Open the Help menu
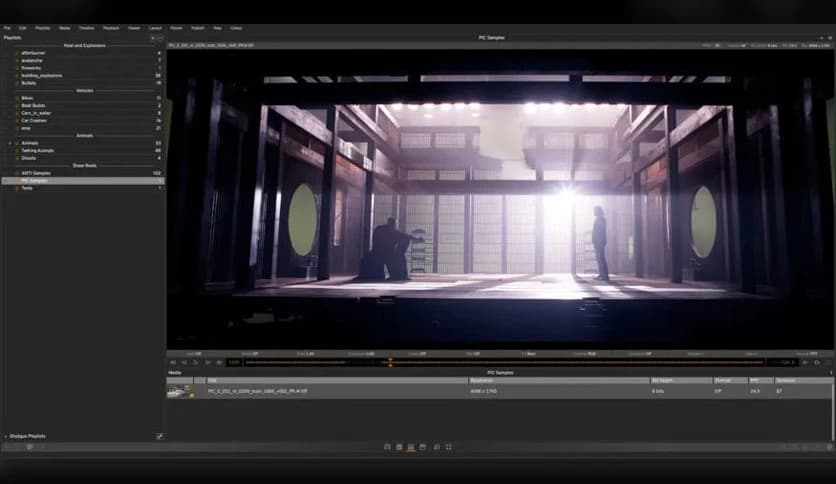Image resolution: width=836 pixels, height=484 pixels. pos(217,28)
